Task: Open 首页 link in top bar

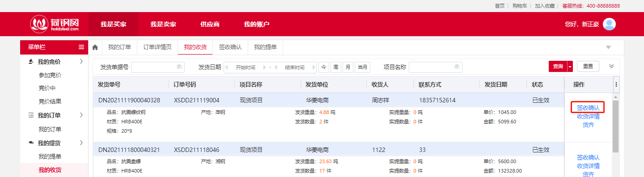Action: (x=500, y=6)
